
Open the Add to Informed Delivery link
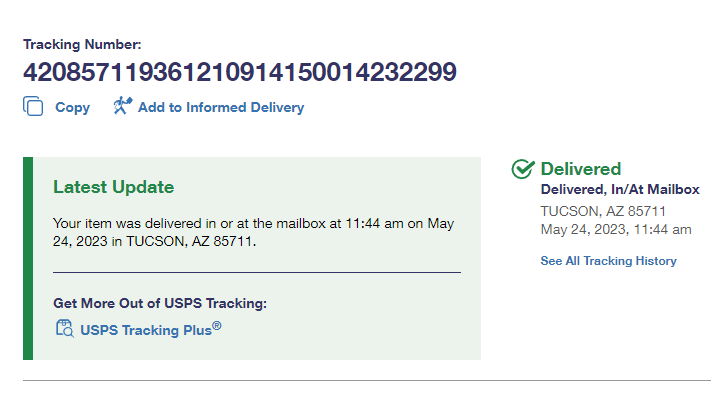pos(220,108)
